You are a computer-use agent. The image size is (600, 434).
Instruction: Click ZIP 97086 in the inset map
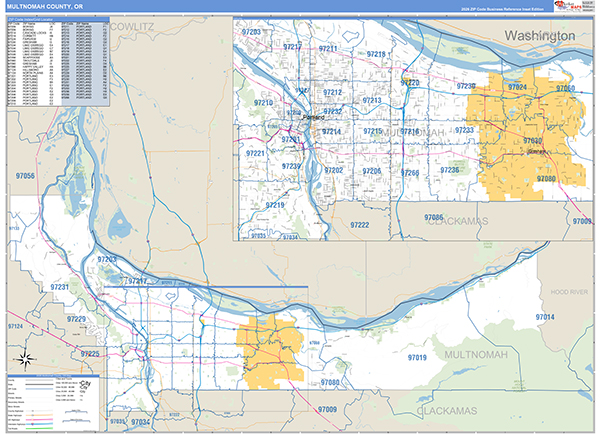(x=434, y=217)
